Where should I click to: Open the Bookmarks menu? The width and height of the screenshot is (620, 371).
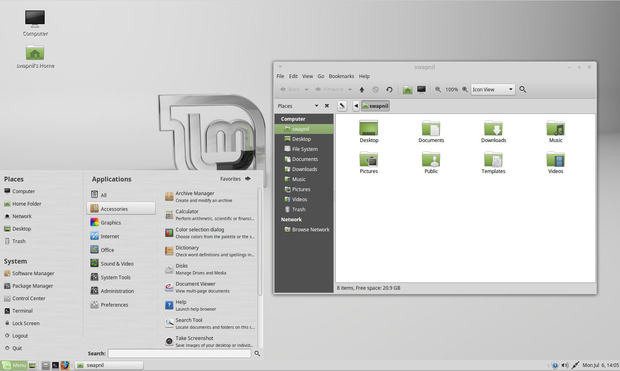click(341, 76)
